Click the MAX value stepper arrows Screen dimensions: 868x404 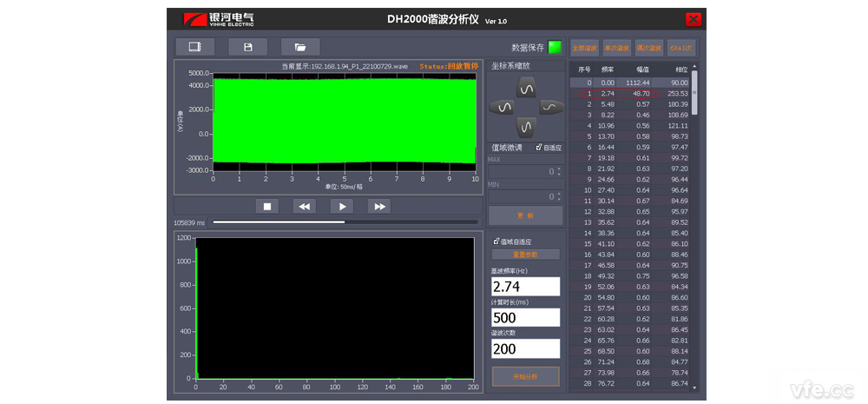click(x=558, y=172)
